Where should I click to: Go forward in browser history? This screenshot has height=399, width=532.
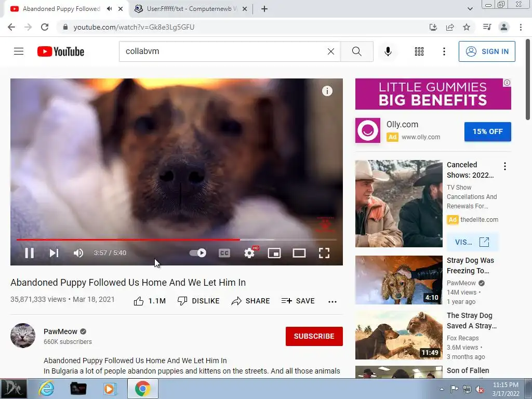[28, 27]
